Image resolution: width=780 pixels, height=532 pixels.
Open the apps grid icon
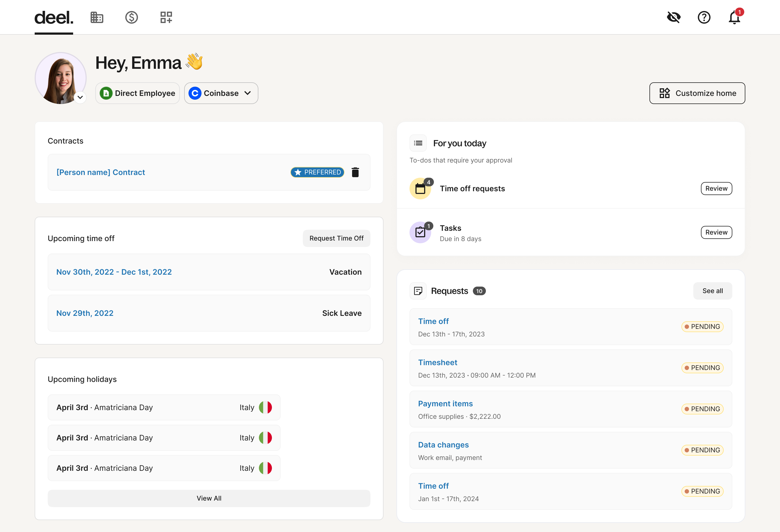pyautogui.click(x=166, y=17)
